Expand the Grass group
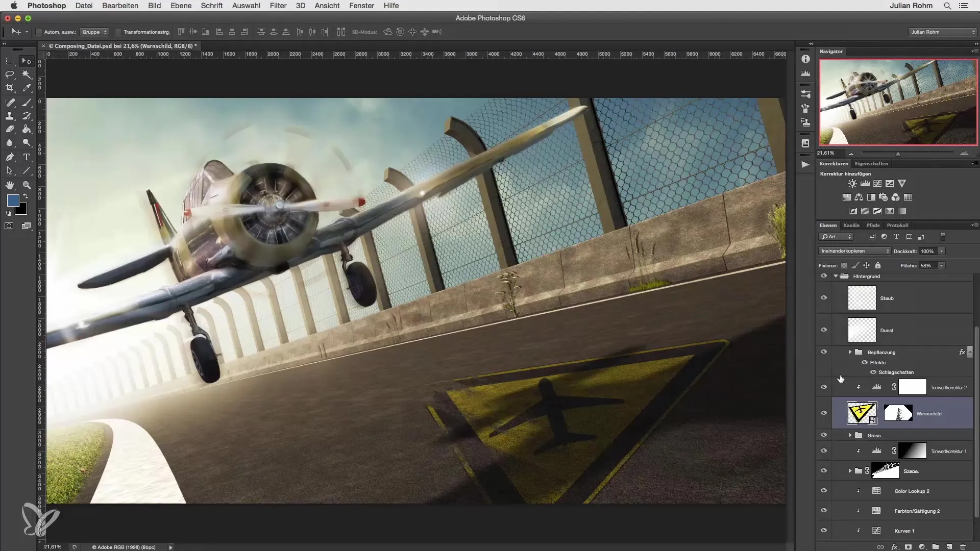 pos(850,435)
